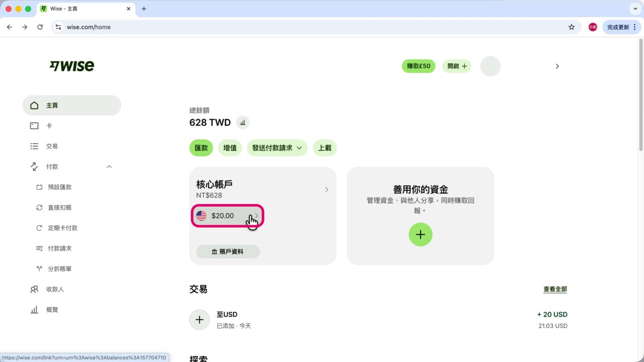Open the 查看全部 view all link
Screen dimensions: 644x362
coord(555,289)
